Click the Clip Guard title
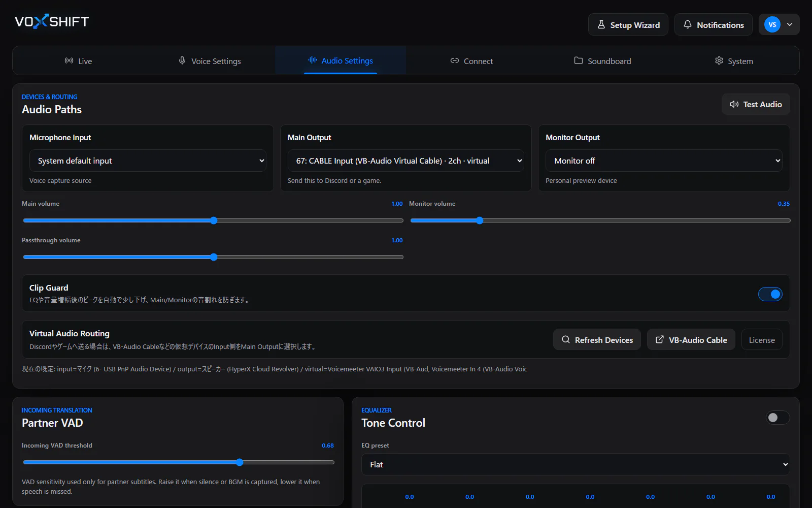This screenshot has width=812, height=508. pos(49,288)
